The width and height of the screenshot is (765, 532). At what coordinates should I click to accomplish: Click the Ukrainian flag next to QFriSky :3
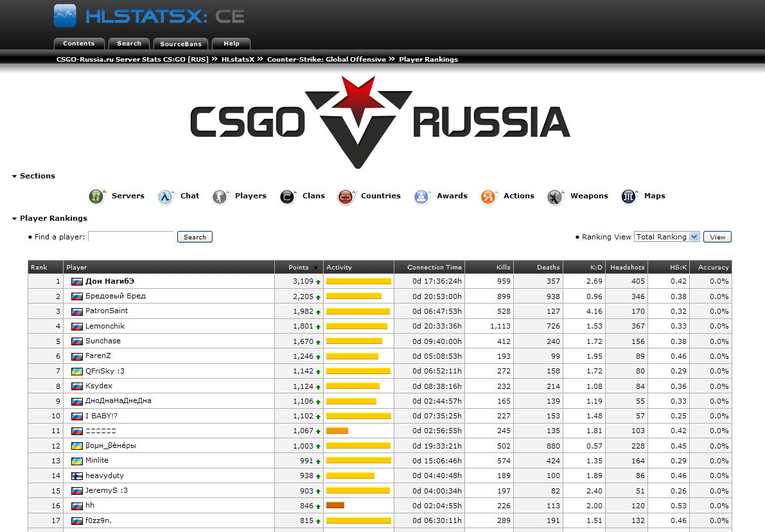click(x=76, y=372)
